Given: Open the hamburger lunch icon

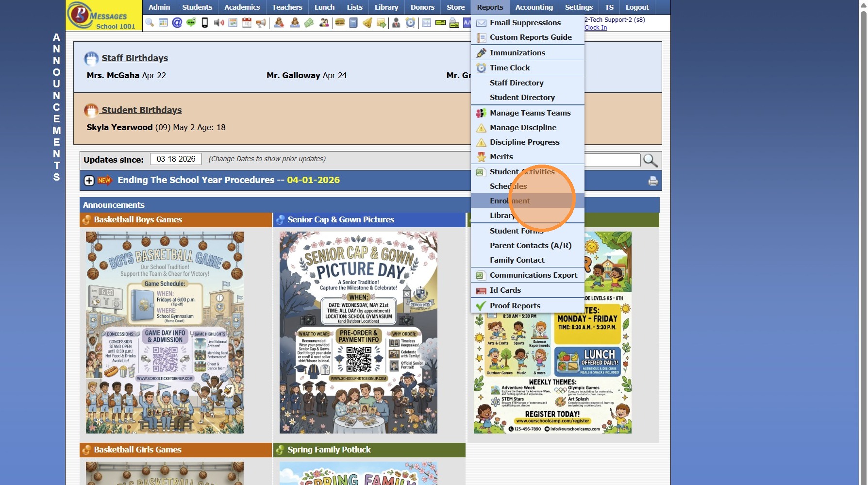Looking at the screenshot, I should 340,23.
